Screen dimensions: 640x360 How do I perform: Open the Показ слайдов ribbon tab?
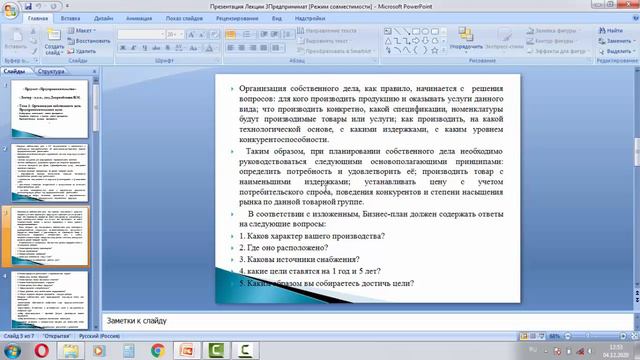tap(184, 18)
